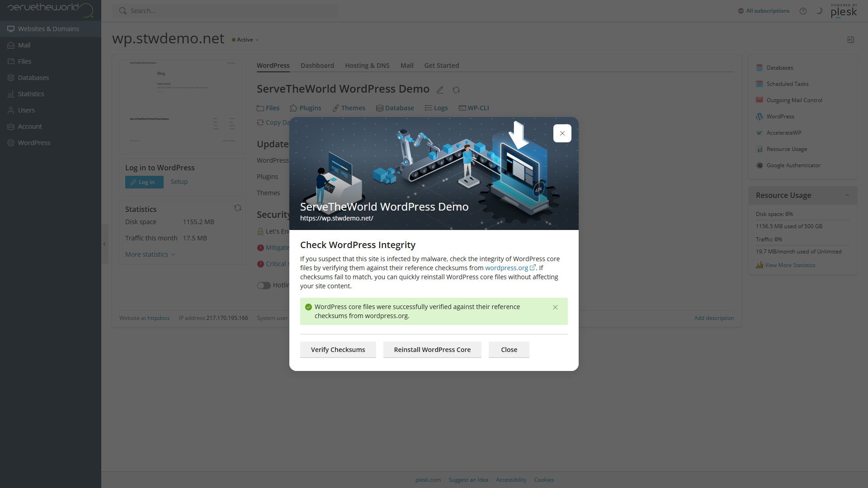Open the WP-CLI tool
The width and height of the screenshot is (868, 488).
point(474,108)
